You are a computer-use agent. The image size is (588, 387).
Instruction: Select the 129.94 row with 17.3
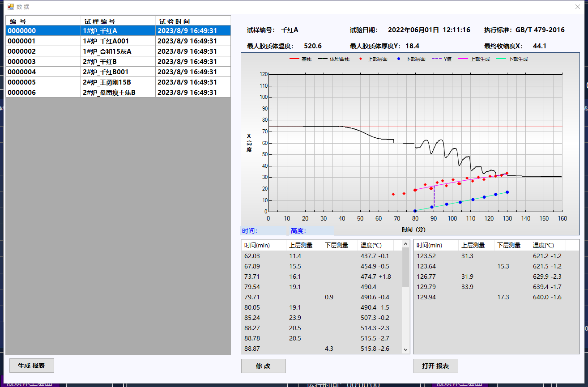(x=496, y=297)
